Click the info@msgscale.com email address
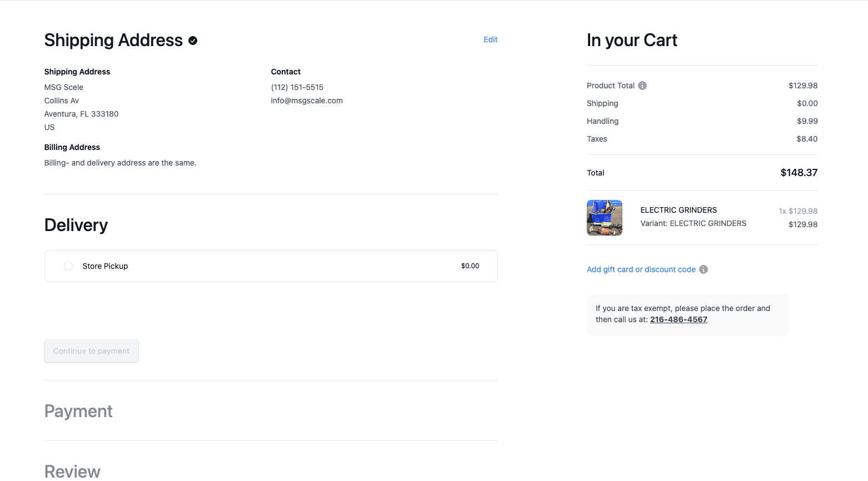868x481 pixels. coord(307,101)
